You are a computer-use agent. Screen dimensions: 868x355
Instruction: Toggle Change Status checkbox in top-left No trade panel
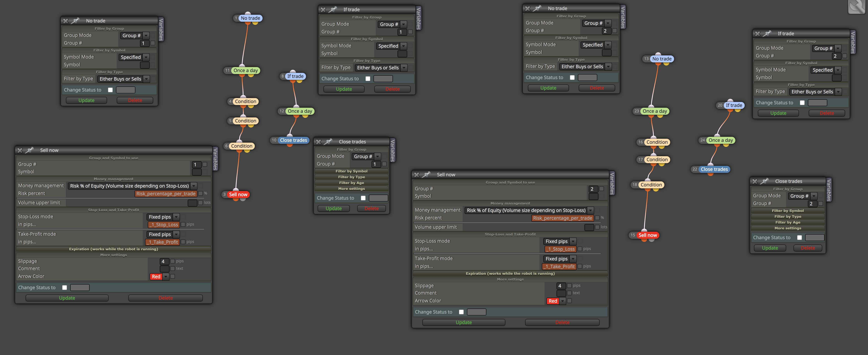[110, 90]
